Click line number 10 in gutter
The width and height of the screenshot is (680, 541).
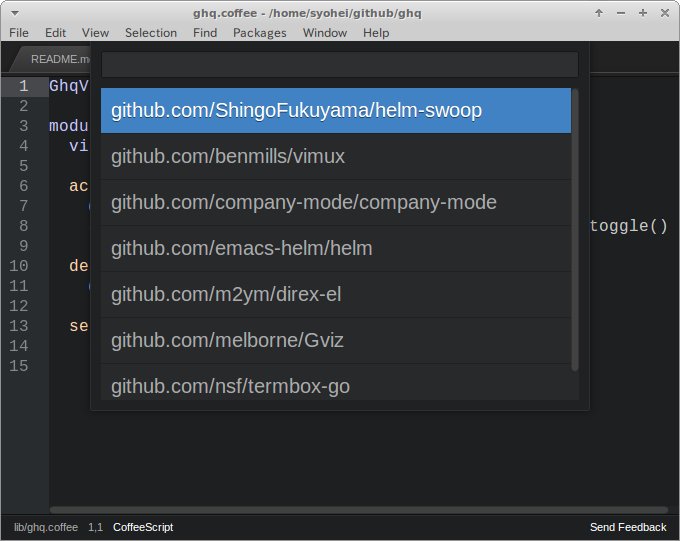pyautogui.click(x=19, y=266)
